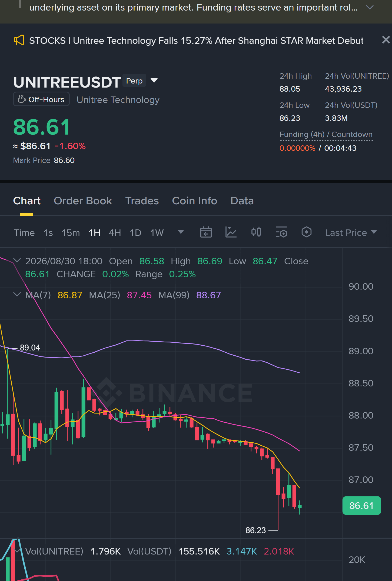
Task: Open the Last Price type dropdown
Action: 351,233
